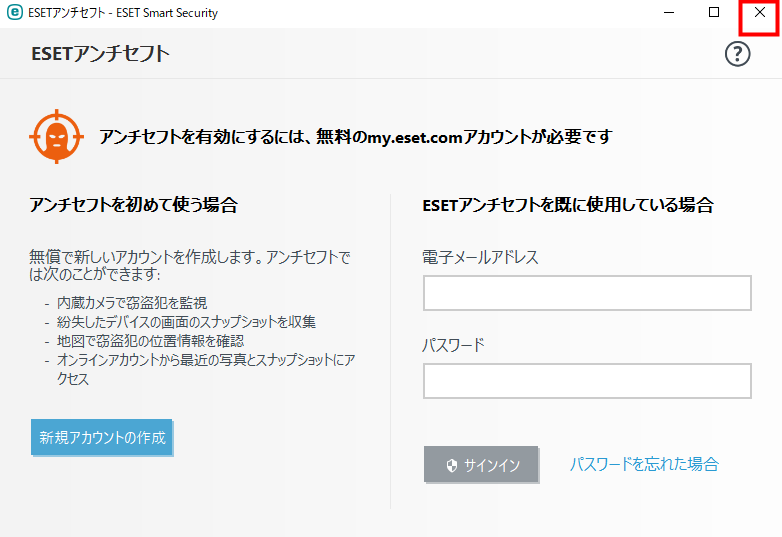Focus the パスワード input field
The image size is (782, 537).
coord(587,381)
